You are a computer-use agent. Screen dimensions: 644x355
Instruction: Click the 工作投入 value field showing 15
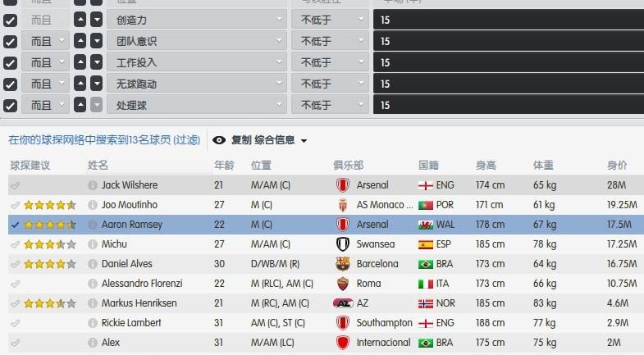tap(509, 62)
